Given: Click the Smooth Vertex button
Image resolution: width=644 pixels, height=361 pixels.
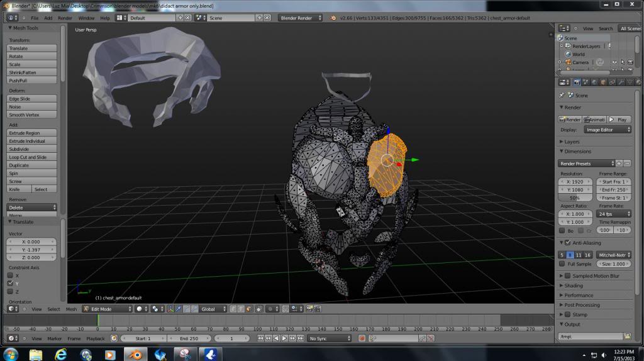Looking at the screenshot, I should pos(31,115).
